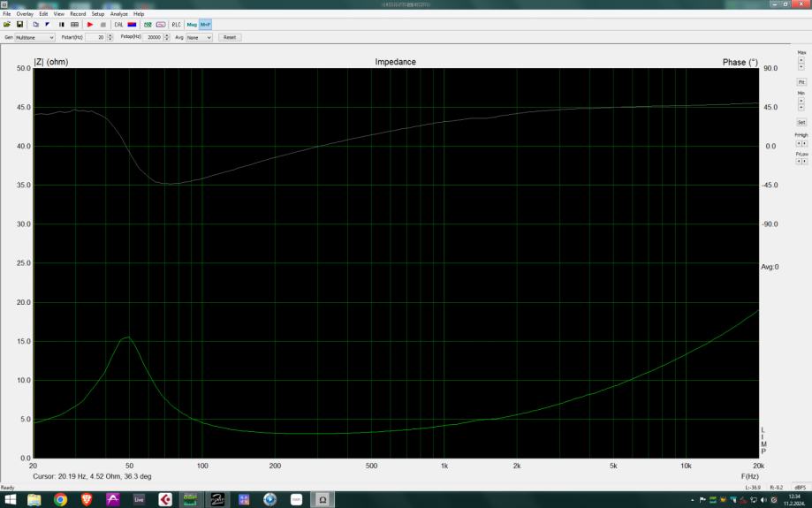Expand the Avg averaging dropdown
This screenshot has width=812, height=508.
[x=199, y=38]
